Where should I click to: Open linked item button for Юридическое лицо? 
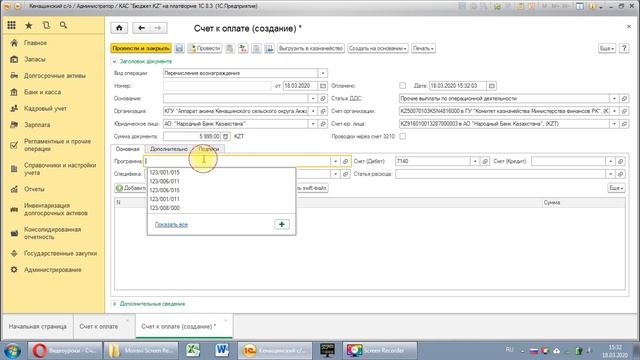(323, 124)
